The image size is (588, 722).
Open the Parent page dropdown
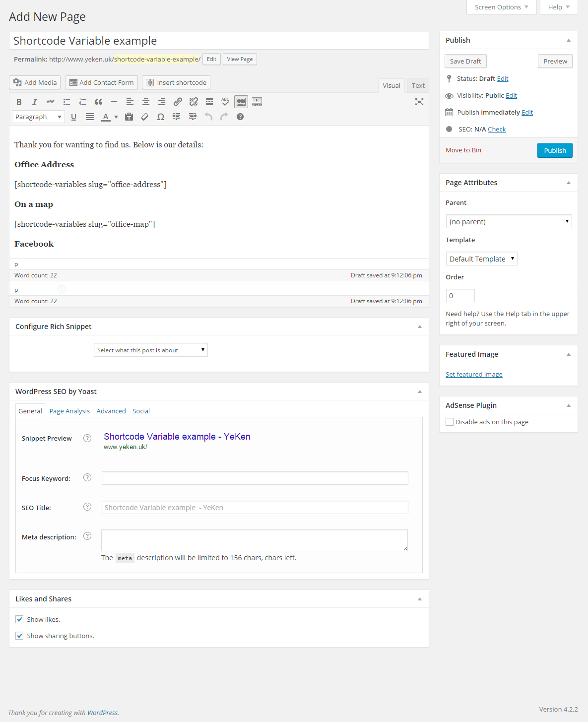click(x=509, y=221)
